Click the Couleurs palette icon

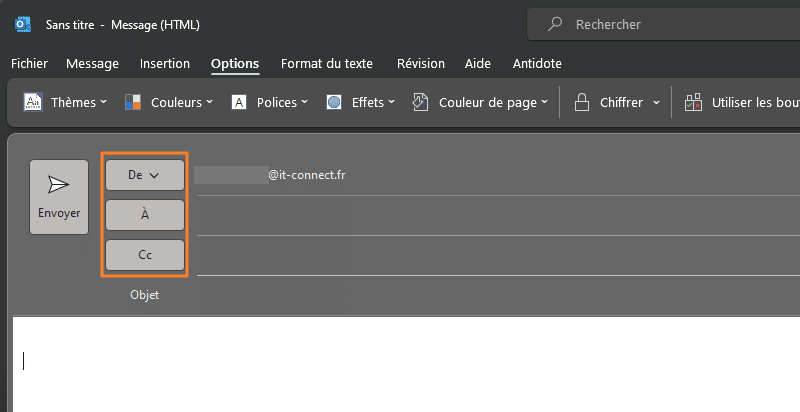click(x=133, y=102)
